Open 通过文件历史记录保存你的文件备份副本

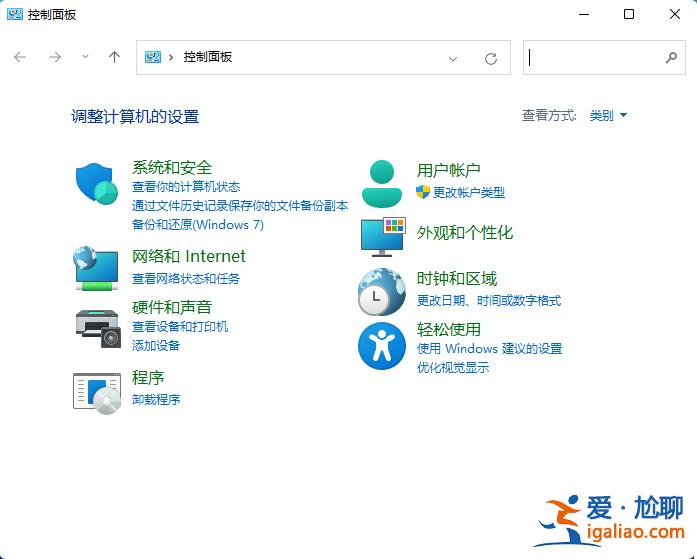coord(240,205)
